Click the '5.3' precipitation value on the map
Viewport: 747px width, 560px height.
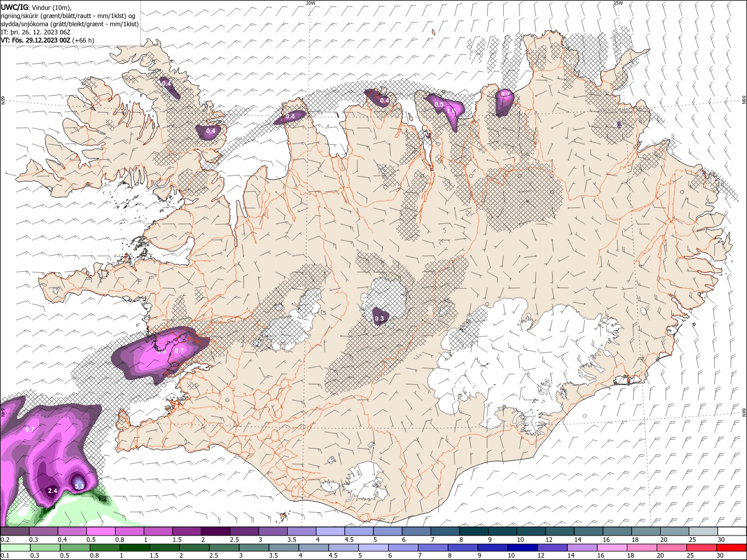[x=80, y=485]
